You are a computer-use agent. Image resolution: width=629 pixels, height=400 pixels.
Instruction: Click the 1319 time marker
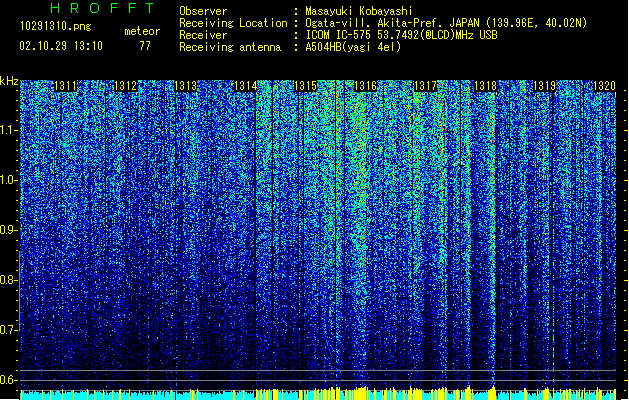pyautogui.click(x=545, y=86)
